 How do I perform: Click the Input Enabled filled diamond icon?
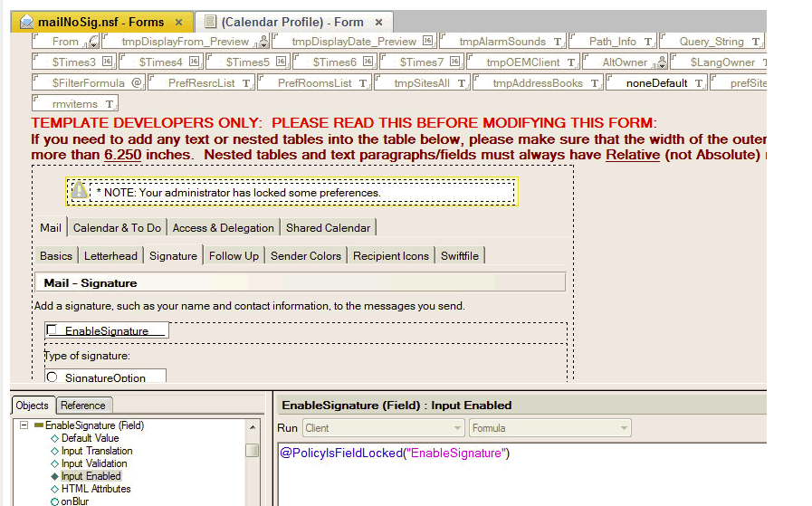[54, 476]
